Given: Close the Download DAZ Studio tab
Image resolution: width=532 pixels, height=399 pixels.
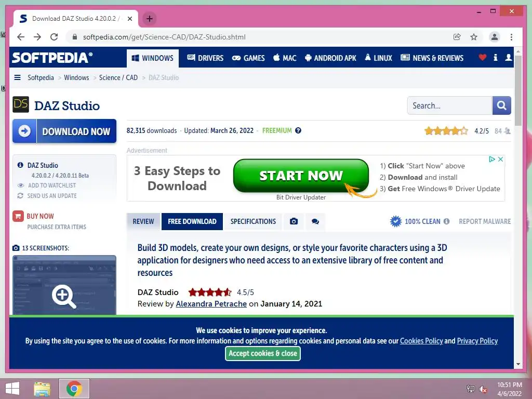Looking at the screenshot, I should click(129, 19).
